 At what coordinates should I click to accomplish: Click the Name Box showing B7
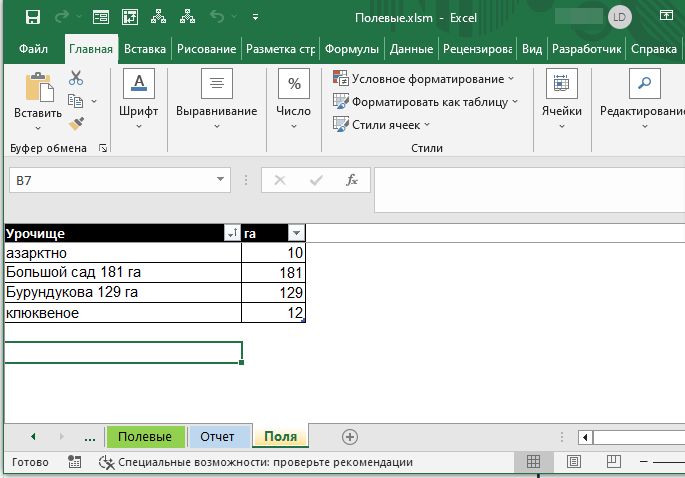pyautogui.click(x=111, y=180)
